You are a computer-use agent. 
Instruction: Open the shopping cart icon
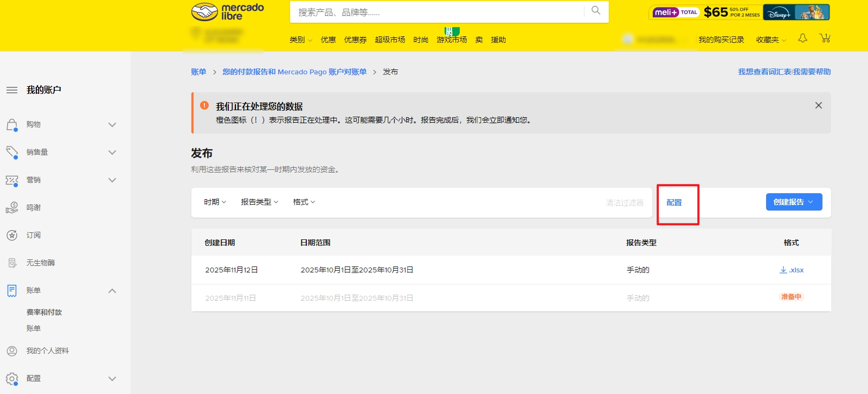[x=825, y=38]
